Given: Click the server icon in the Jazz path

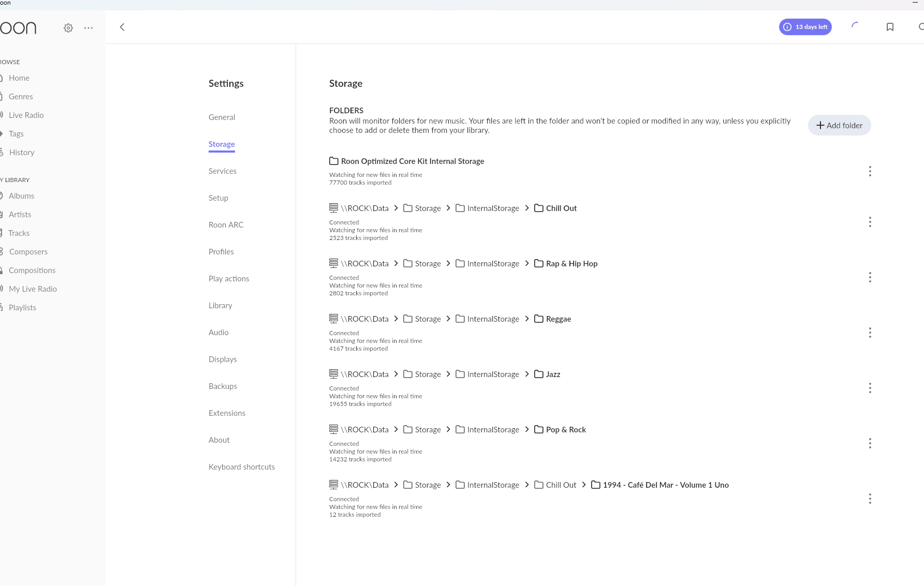Looking at the screenshot, I should click(x=334, y=373).
